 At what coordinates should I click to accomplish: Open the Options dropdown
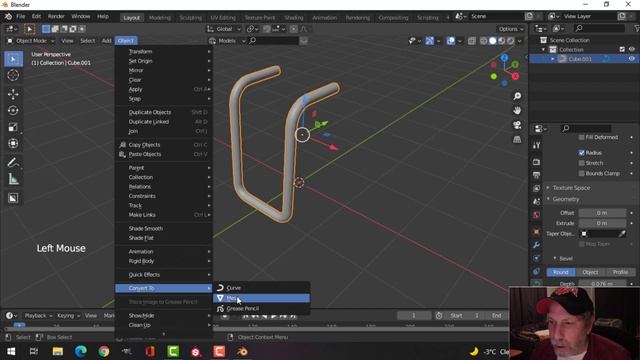pos(511,29)
